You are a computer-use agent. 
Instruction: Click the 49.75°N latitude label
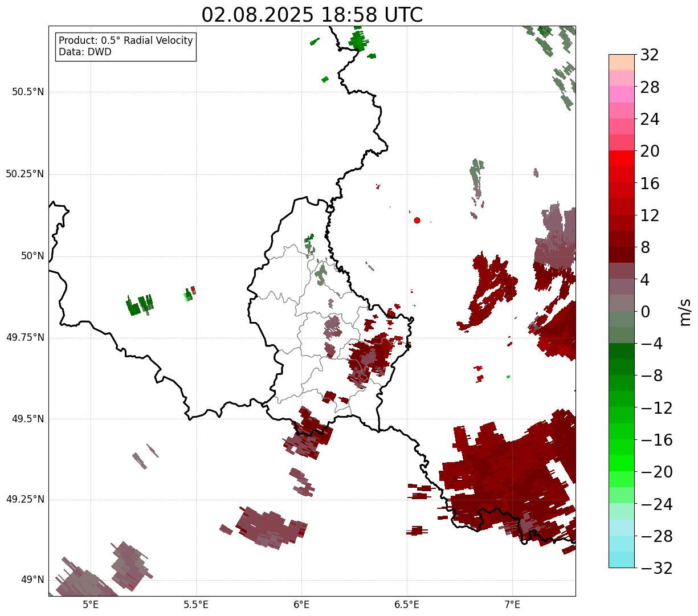[25, 337]
